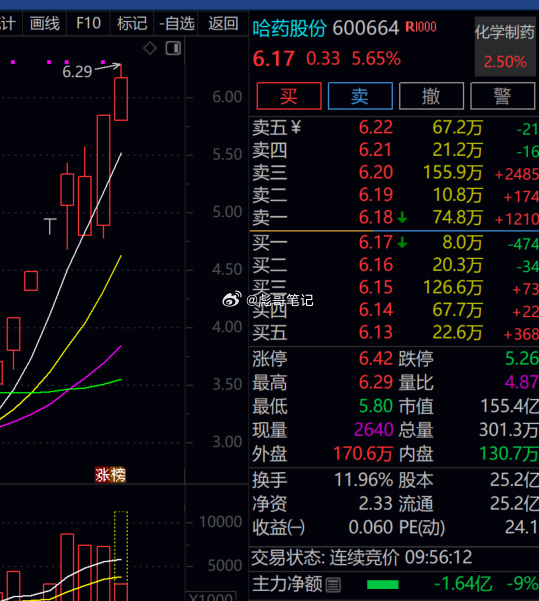Click the blue 卖 (sell) button
Viewport: 539px width, 601px height.
click(360, 96)
